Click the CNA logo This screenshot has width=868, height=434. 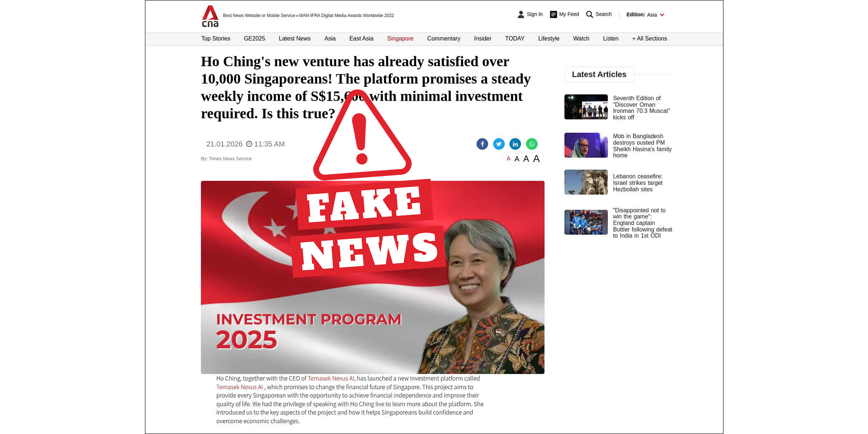[210, 16]
